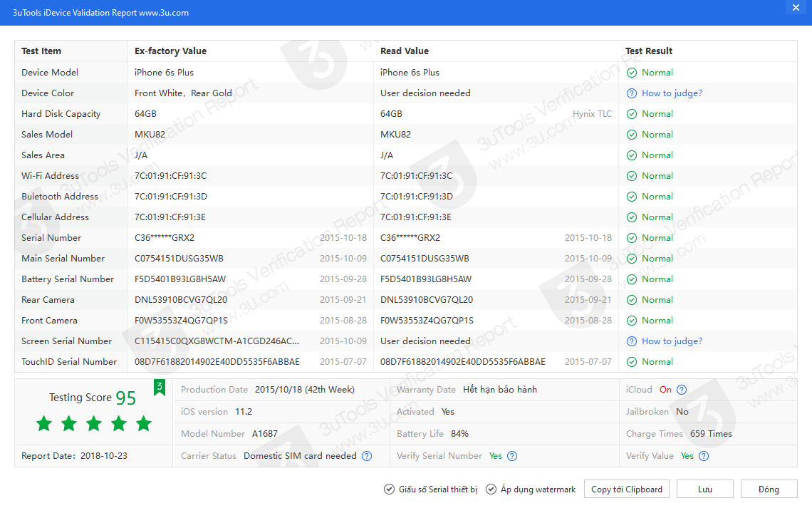Click the 'Đóng' close button
The width and height of the screenshot is (812, 513).
coord(769,489)
